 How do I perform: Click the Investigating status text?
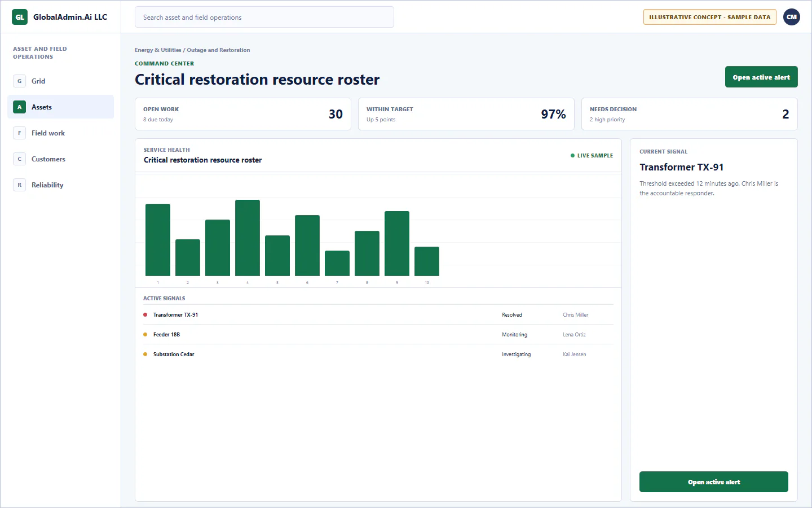(x=517, y=354)
